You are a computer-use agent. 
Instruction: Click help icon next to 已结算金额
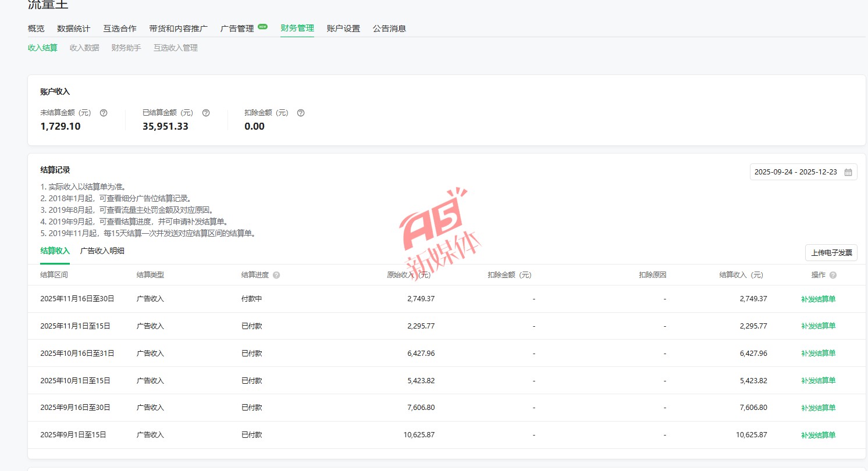pos(206,113)
